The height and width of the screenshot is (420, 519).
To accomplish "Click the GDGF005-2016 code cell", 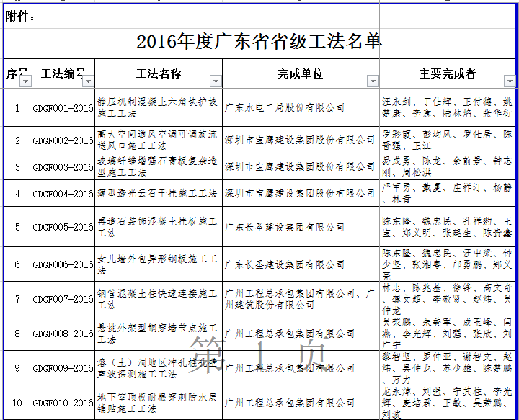I will point(63,227).
